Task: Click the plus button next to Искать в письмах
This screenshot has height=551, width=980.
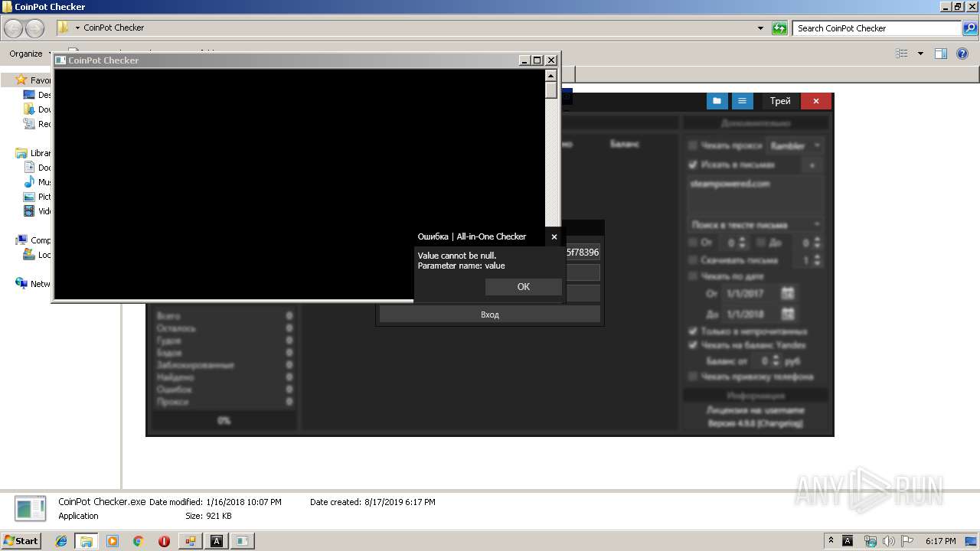Action: click(812, 165)
